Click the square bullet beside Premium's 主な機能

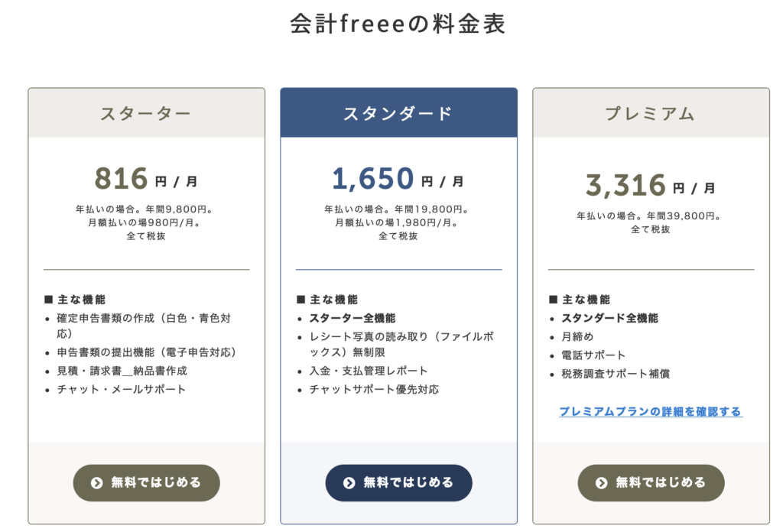[553, 300]
